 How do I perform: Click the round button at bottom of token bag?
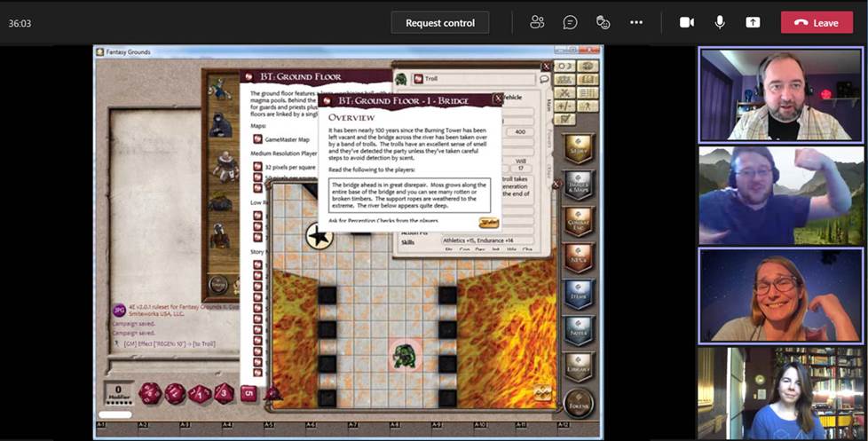pyautogui.click(x=218, y=285)
